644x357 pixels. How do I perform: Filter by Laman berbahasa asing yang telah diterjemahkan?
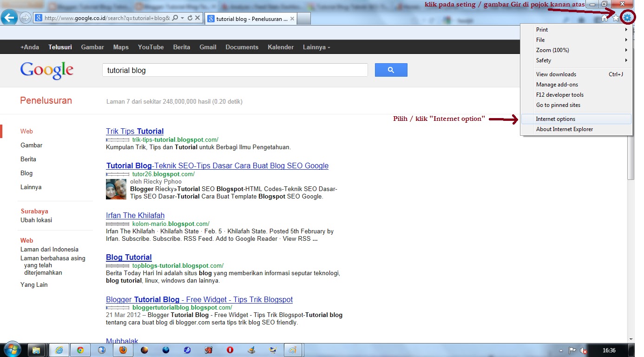53,265
